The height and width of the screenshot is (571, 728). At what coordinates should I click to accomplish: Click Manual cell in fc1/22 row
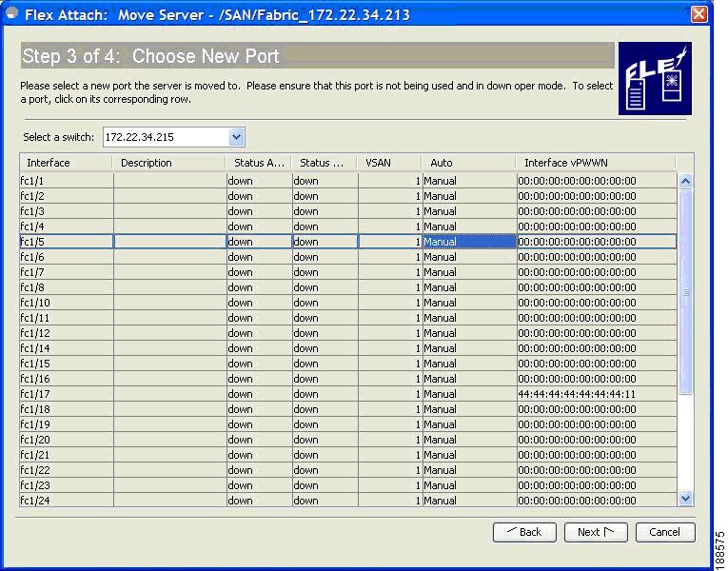469,470
